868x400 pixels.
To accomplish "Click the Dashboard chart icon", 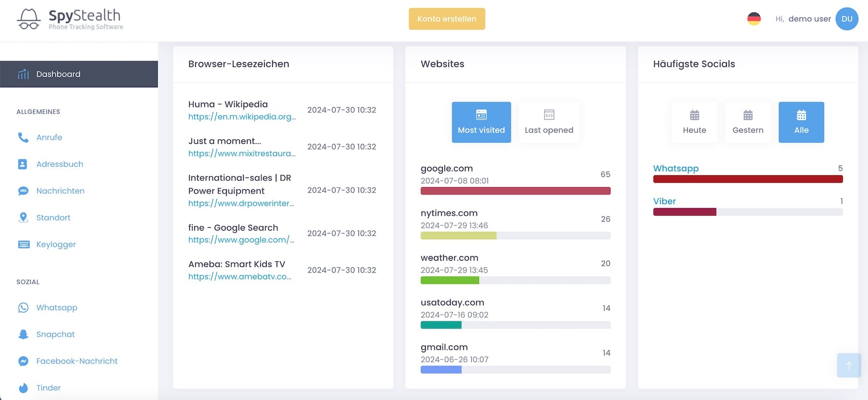I will (23, 74).
